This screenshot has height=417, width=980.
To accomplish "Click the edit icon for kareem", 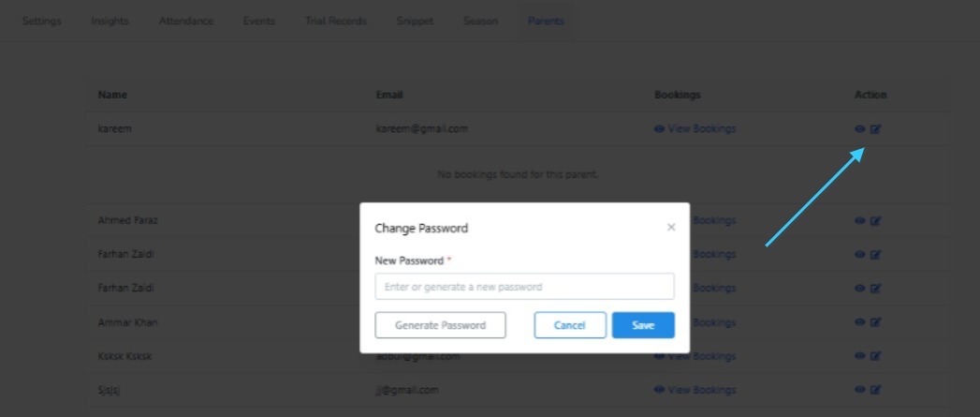I will 875,129.
